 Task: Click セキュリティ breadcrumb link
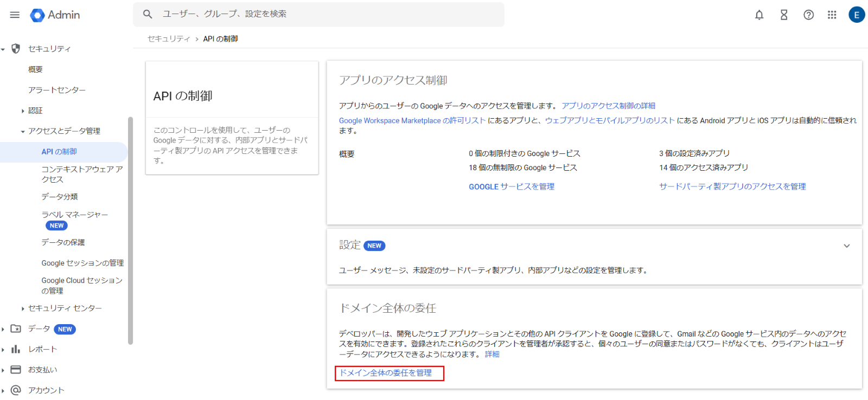pos(169,39)
